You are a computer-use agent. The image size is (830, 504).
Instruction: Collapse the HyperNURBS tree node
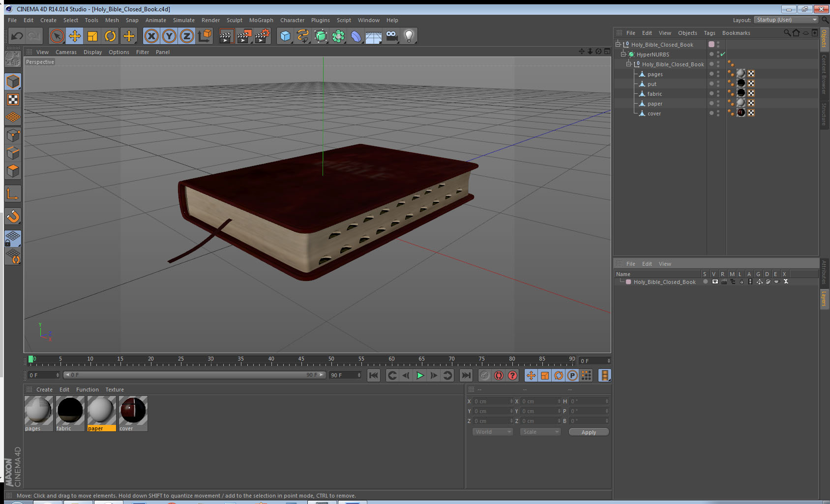pos(623,54)
